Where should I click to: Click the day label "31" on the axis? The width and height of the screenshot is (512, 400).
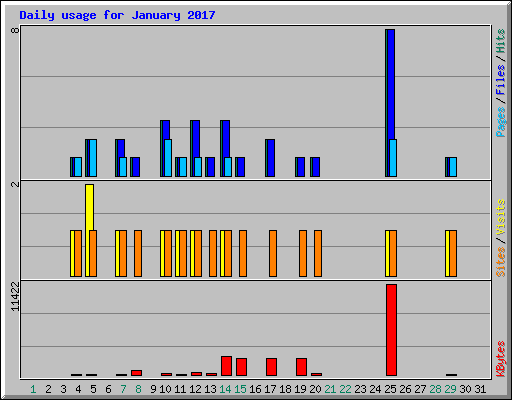coord(480,389)
